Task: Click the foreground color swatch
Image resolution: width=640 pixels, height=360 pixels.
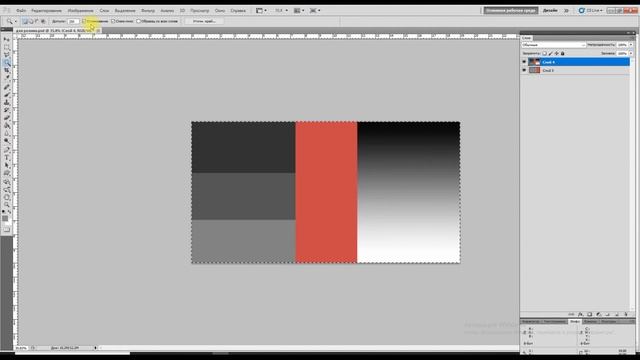Action: (5, 219)
